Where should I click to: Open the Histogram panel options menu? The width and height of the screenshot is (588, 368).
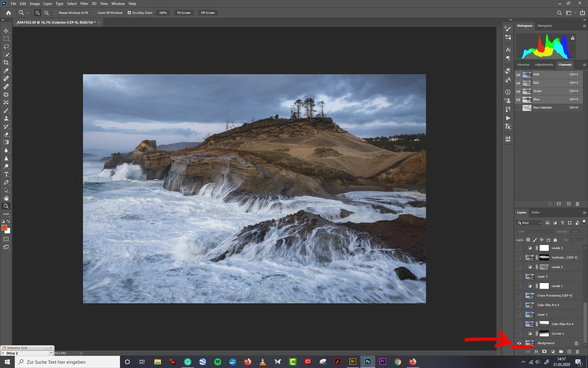[x=584, y=26]
